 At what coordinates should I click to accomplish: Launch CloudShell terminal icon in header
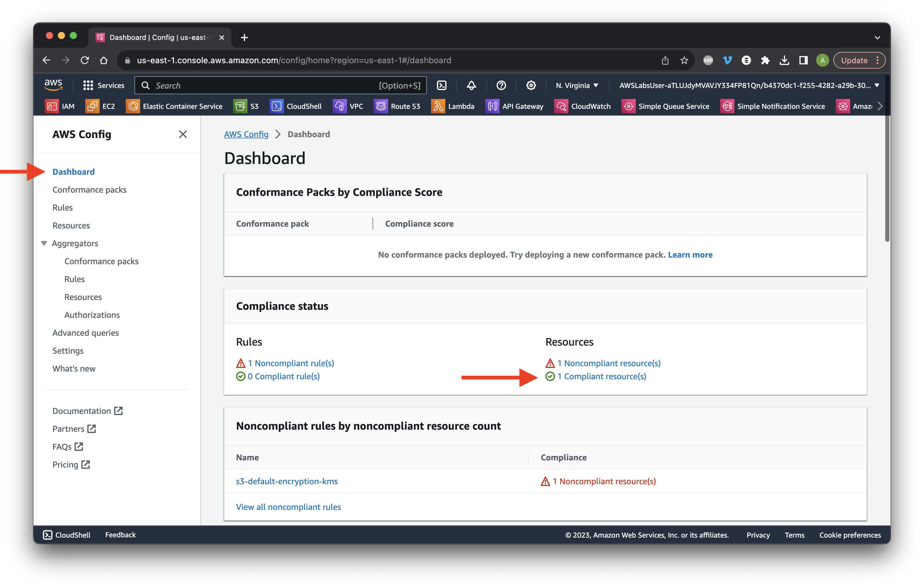pyautogui.click(x=442, y=85)
